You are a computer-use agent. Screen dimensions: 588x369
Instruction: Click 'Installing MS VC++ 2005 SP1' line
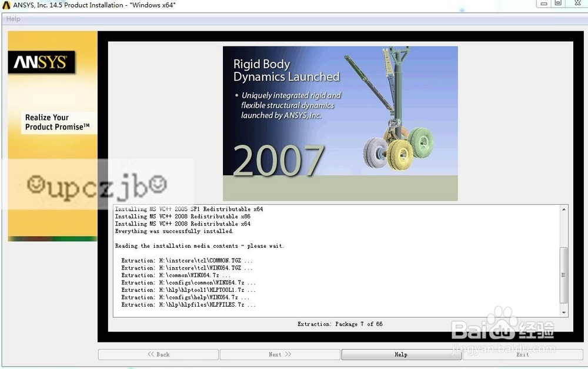click(189, 209)
